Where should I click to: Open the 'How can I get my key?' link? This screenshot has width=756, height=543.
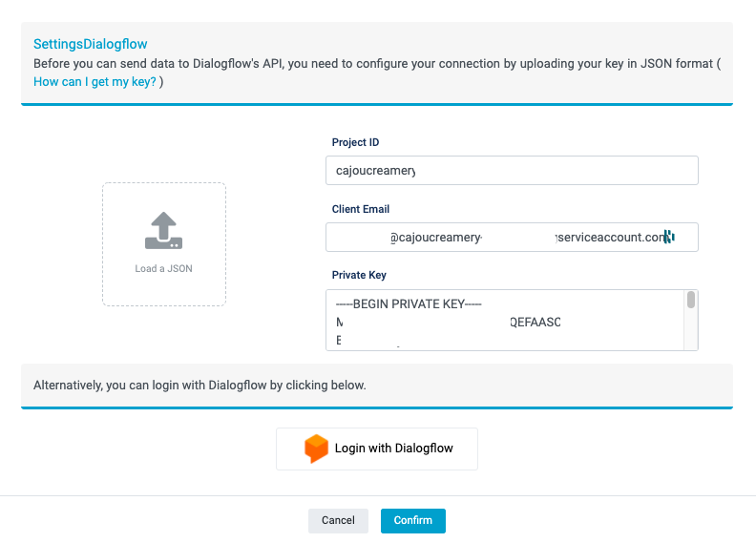tap(95, 82)
